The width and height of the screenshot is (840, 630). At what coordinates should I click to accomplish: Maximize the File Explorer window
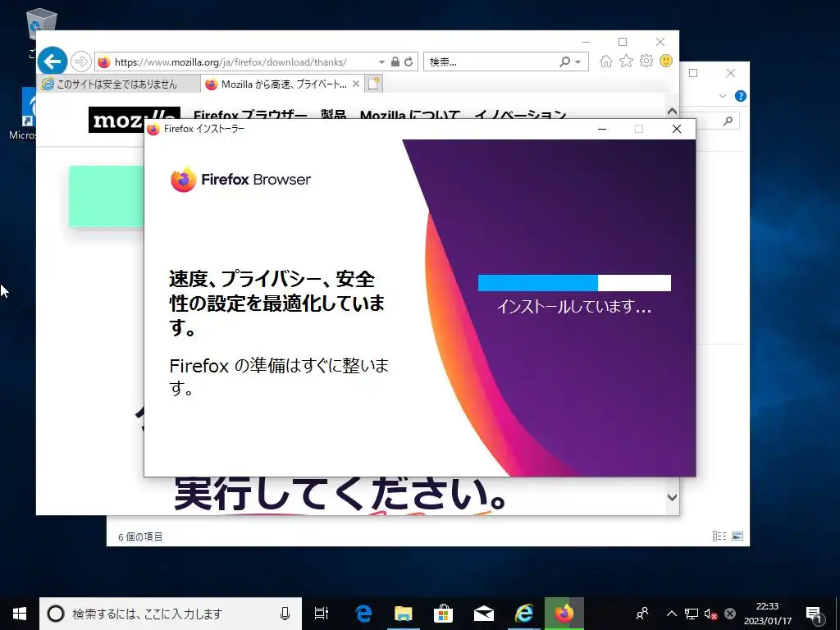(x=693, y=73)
